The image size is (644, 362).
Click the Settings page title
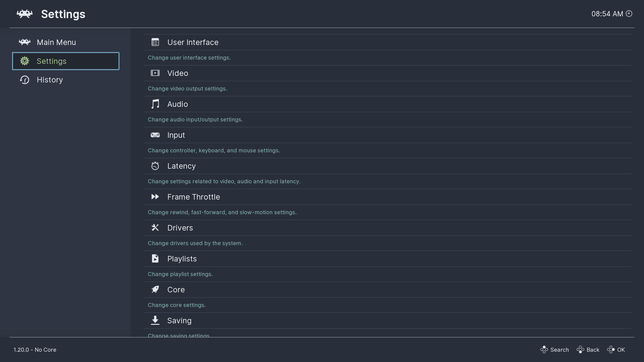tap(63, 14)
